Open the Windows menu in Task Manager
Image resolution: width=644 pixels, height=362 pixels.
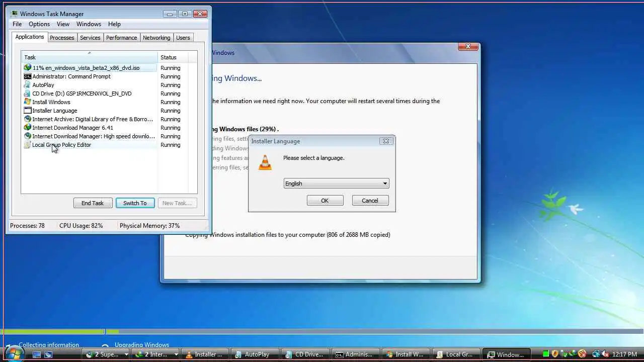(89, 24)
